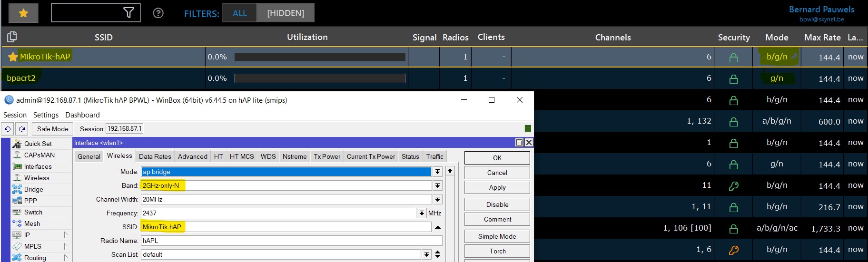Viewport: 868px width, 262px height.
Task: Click the Disable button
Action: point(497,204)
